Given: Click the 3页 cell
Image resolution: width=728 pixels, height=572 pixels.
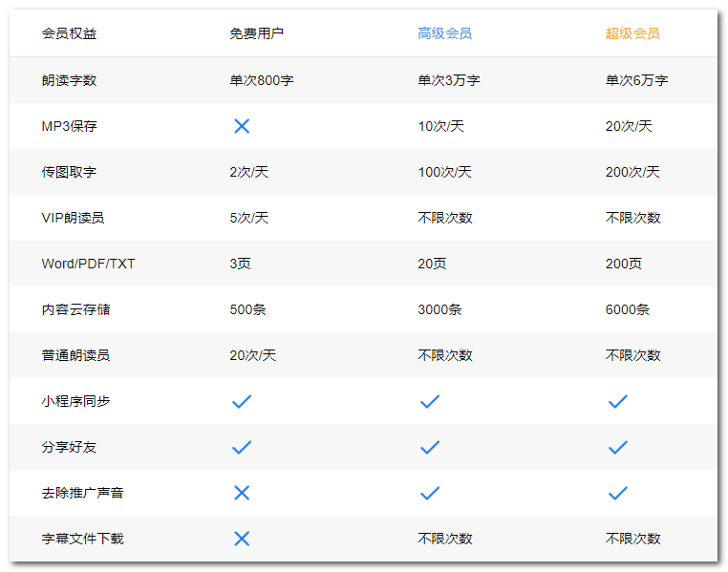Looking at the screenshot, I should click(240, 264).
